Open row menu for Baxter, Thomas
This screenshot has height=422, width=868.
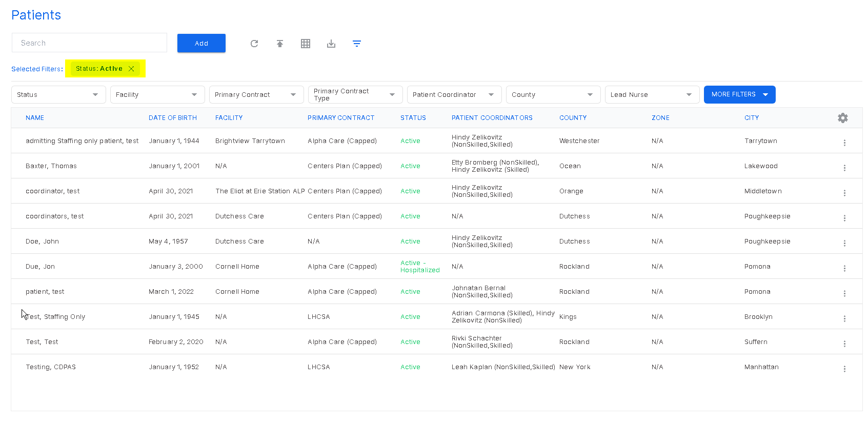pos(844,168)
